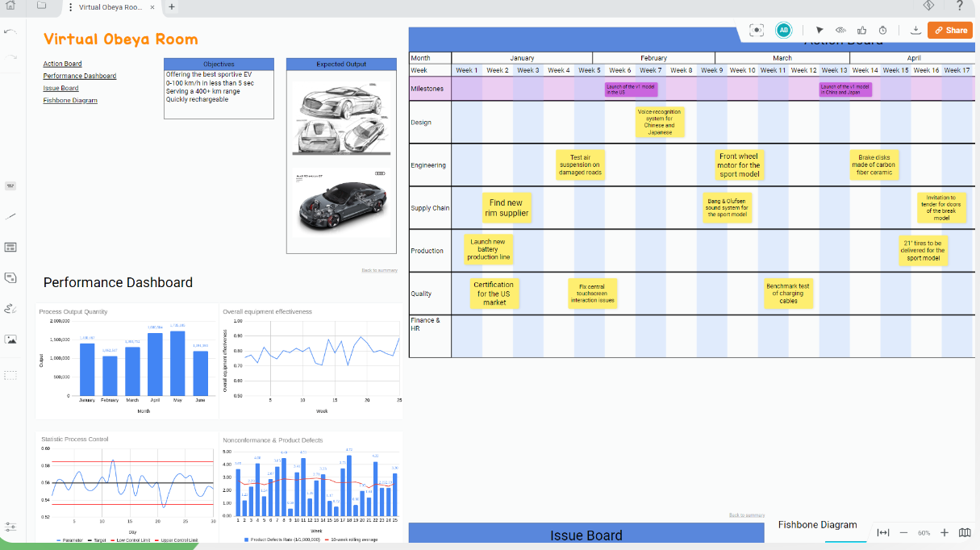Open the thumbs-up voting tool
Screen dimensions: 980x550
[x=862, y=30]
